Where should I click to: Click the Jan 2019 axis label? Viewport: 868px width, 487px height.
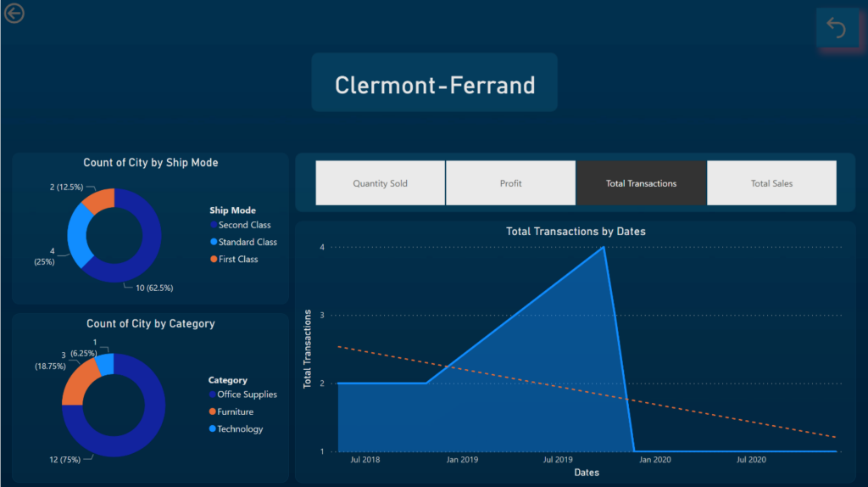tap(463, 460)
